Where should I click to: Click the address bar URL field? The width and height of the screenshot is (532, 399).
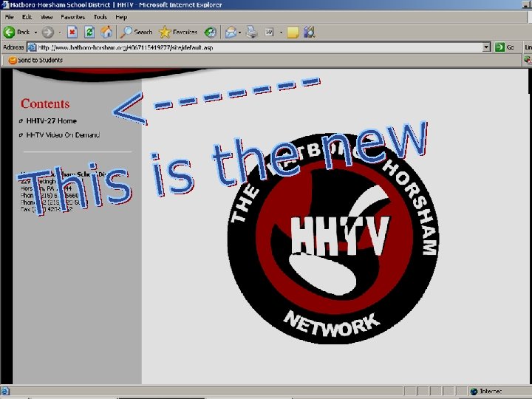pyautogui.click(x=259, y=47)
